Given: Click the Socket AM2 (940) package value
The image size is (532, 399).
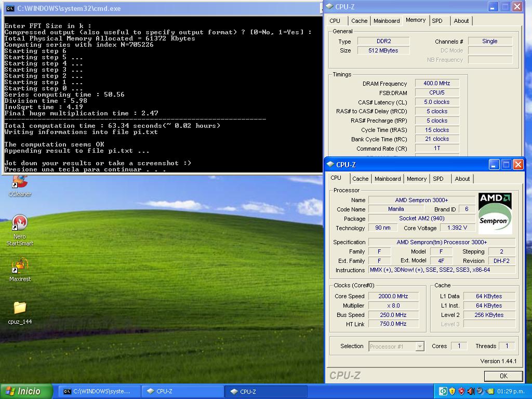Looking at the screenshot, I should pyautogui.click(x=421, y=219).
